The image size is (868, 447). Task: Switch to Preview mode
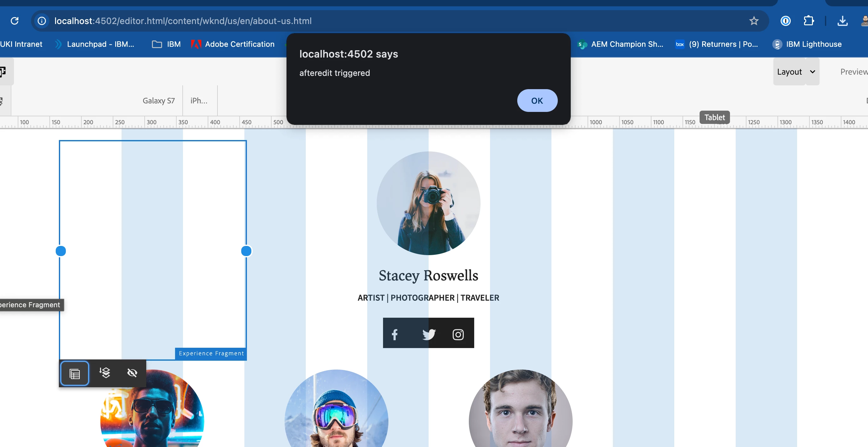[853, 72]
